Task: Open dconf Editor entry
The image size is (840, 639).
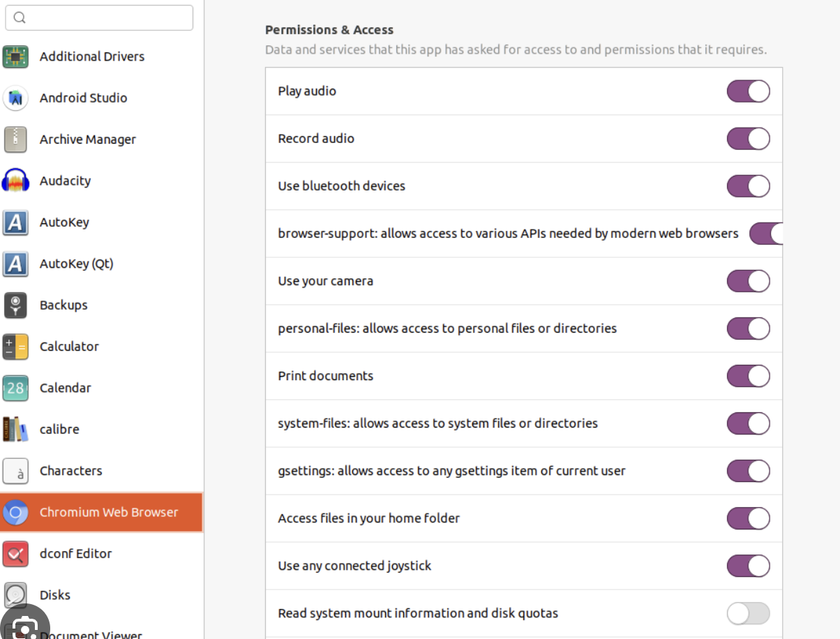Action: [102, 554]
